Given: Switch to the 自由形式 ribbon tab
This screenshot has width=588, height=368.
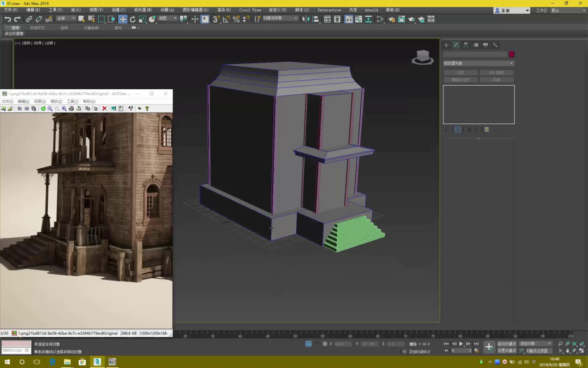Looking at the screenshot, I should pos(37,28).
